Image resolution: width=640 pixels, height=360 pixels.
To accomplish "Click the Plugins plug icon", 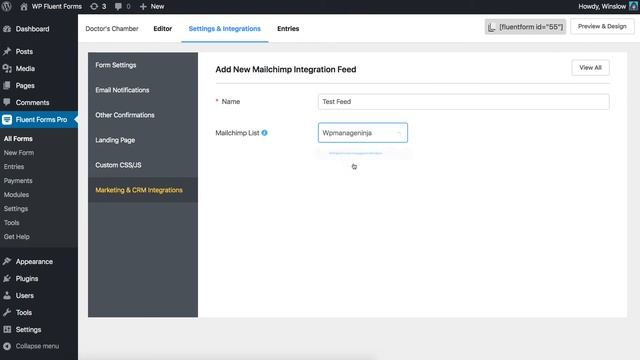I will (7, 278).
